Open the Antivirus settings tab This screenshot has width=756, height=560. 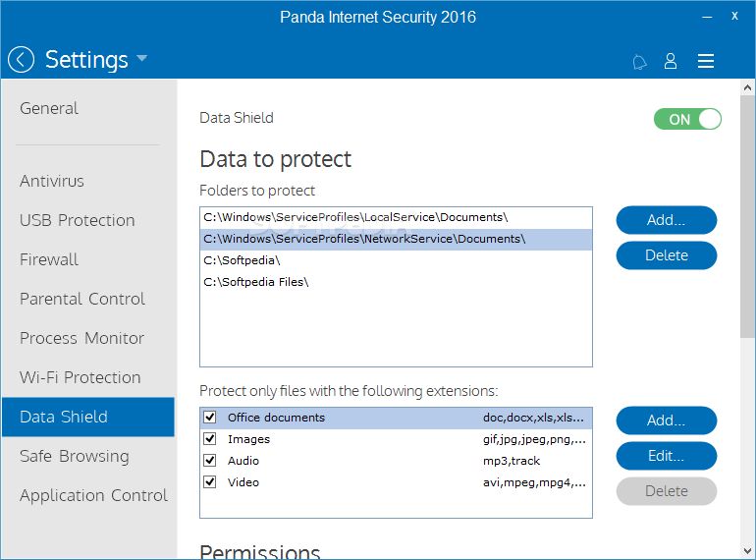[x=52, y=181]
